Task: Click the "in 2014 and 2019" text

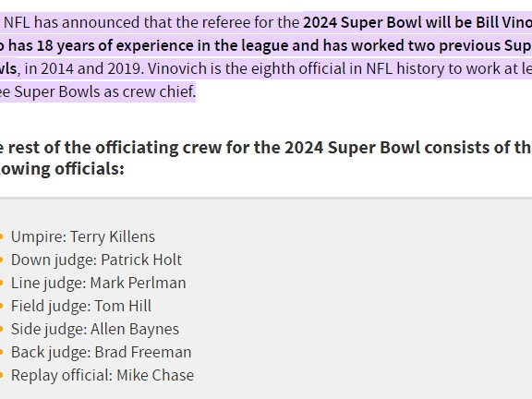Action: pos(82,69)
